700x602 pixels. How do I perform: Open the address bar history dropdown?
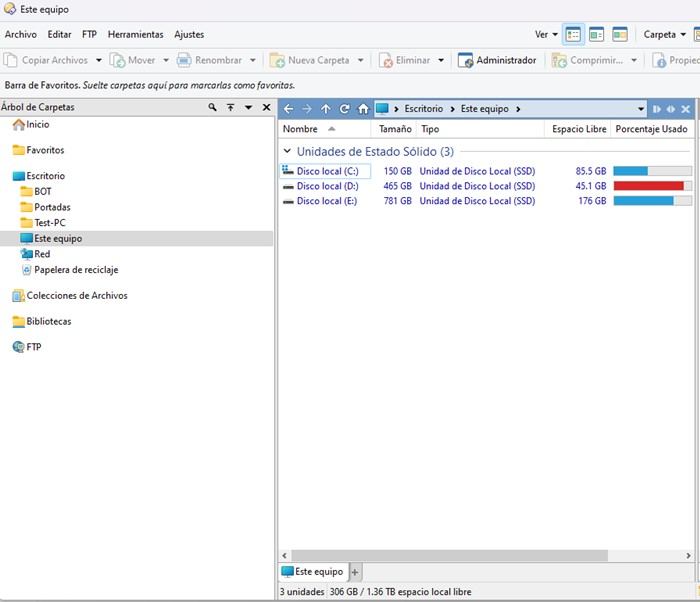641,109
